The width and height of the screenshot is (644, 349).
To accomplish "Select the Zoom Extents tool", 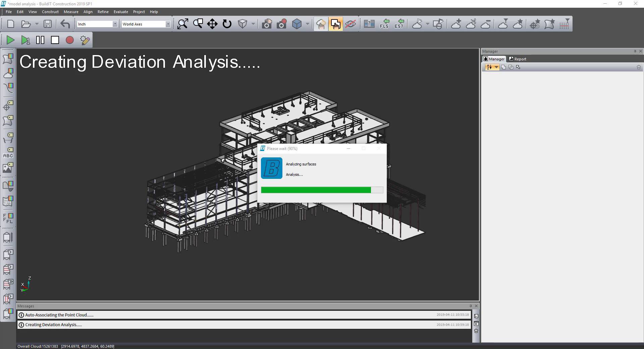I will [182, 24].
